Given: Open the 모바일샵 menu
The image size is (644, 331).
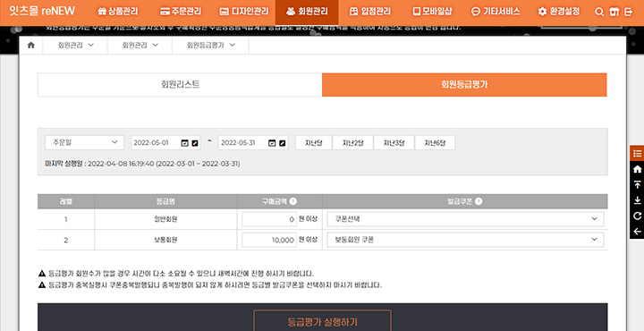Looking at the screenshot, I should pyautogui.click(x=433, y=12).
